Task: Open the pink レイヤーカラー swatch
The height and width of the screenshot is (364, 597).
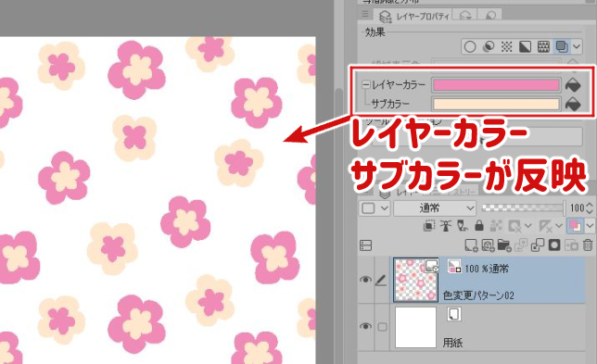Action: point(496,85)
